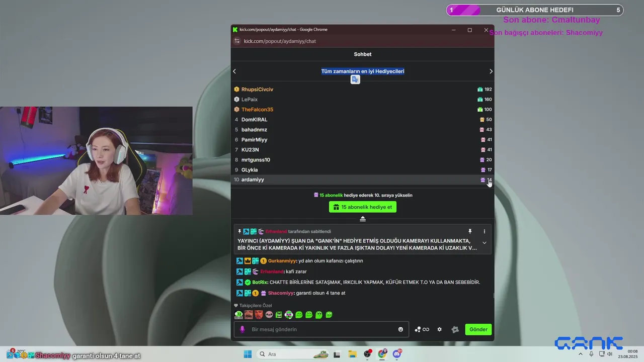Click the taskbar Ara search box
The height and width of the screenshot is (362, 644).
(x=293, y=354)
